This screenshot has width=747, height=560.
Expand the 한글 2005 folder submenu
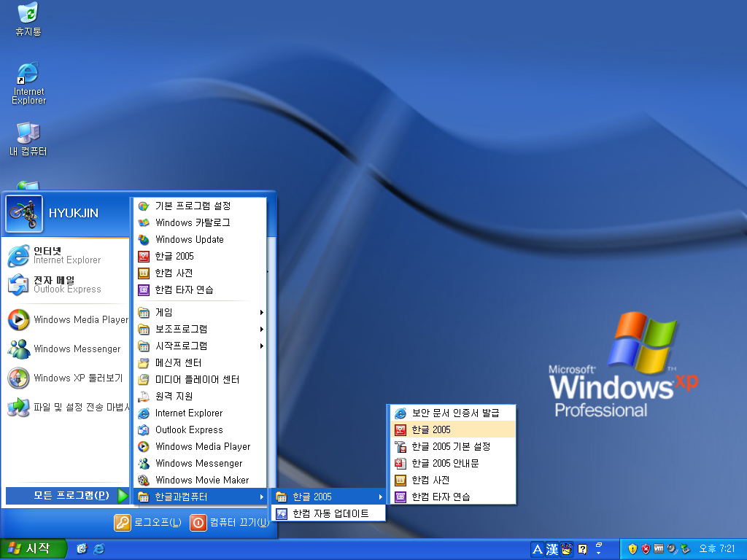point(328,497)
